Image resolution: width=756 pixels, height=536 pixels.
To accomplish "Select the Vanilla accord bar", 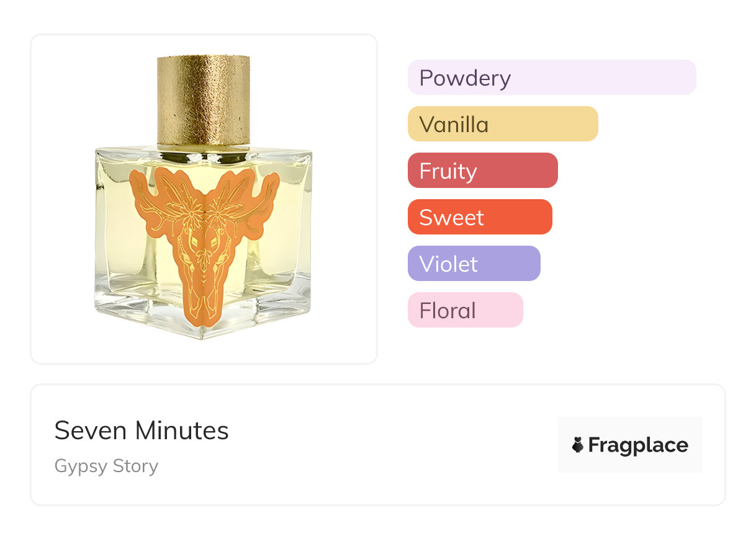I will pos(503,124).
